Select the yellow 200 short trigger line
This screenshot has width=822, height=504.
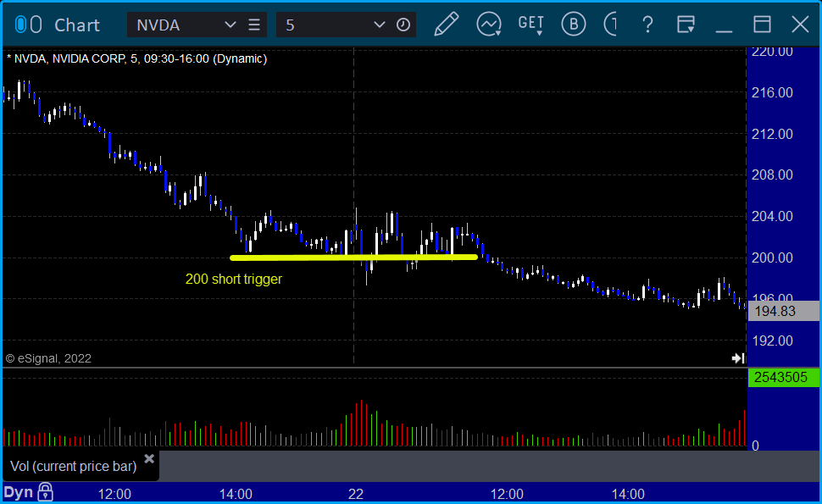(354, 258)
